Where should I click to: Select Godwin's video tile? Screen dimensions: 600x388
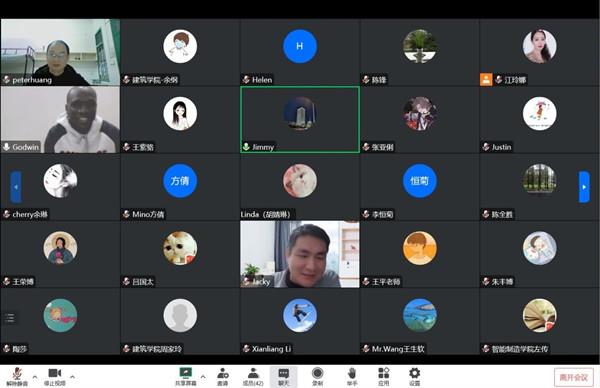click(60, 119)
